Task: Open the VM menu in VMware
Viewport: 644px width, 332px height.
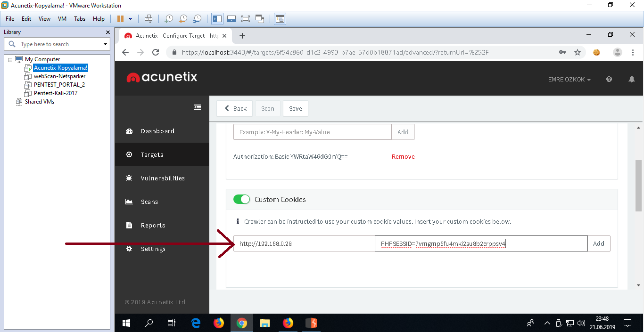Action: coord(62,19)
